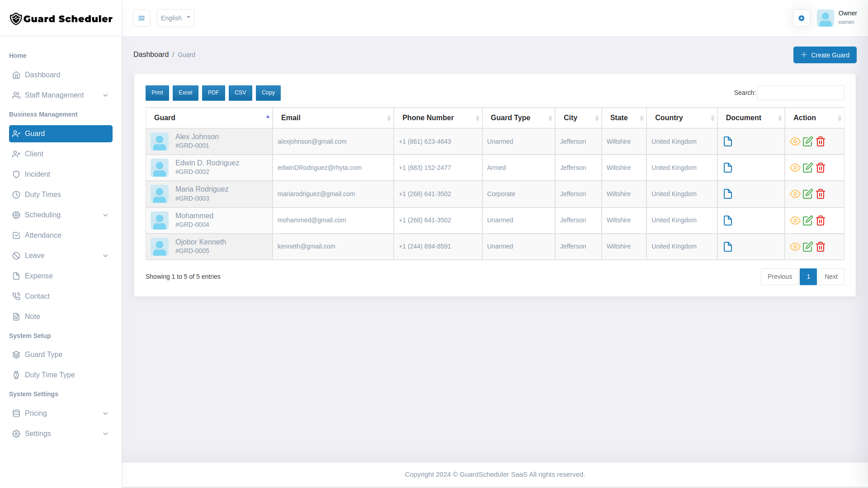Sort the table by the Email column header
The image size is (868, 488).
pos(291,117)
